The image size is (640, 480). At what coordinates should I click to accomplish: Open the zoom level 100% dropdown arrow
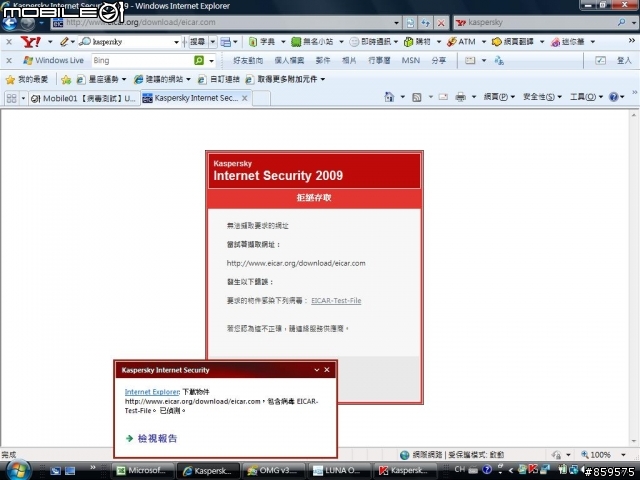pos(623,455)
